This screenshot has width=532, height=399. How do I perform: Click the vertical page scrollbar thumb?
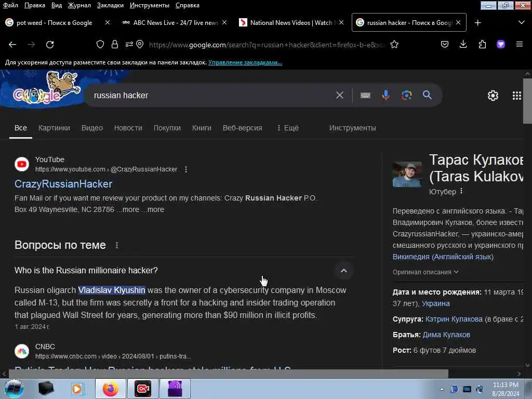click(x=527, y=101)
